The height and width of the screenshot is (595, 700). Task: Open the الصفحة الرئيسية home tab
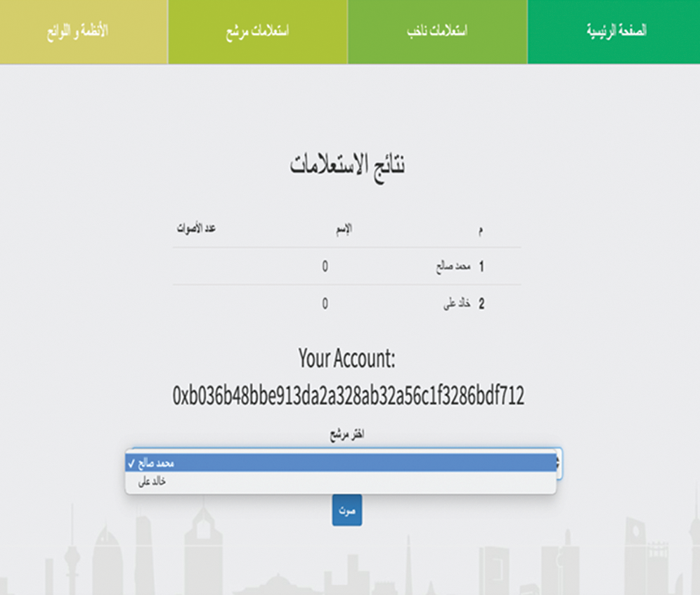(x=614, y=32)
